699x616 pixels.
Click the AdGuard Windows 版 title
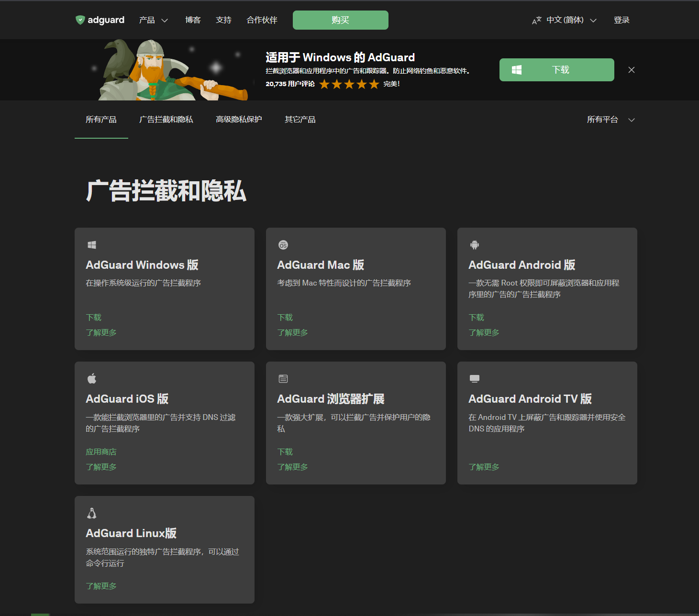[142, 265]
